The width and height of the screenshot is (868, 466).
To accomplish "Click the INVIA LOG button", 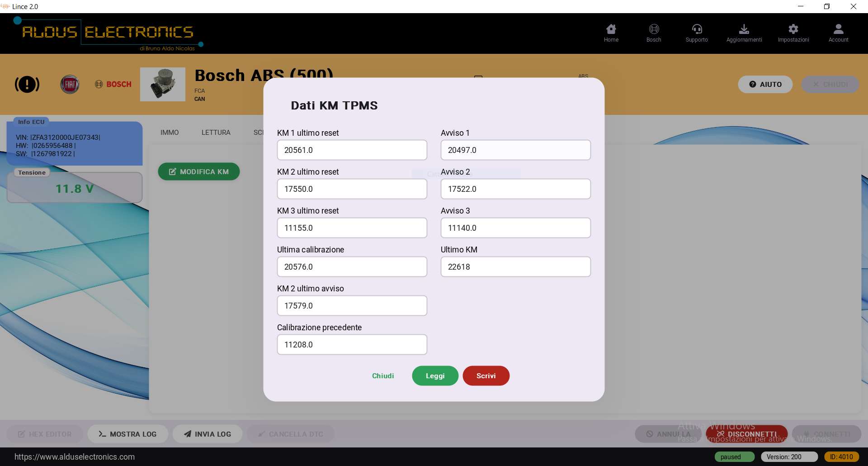I will pos(208,434).
